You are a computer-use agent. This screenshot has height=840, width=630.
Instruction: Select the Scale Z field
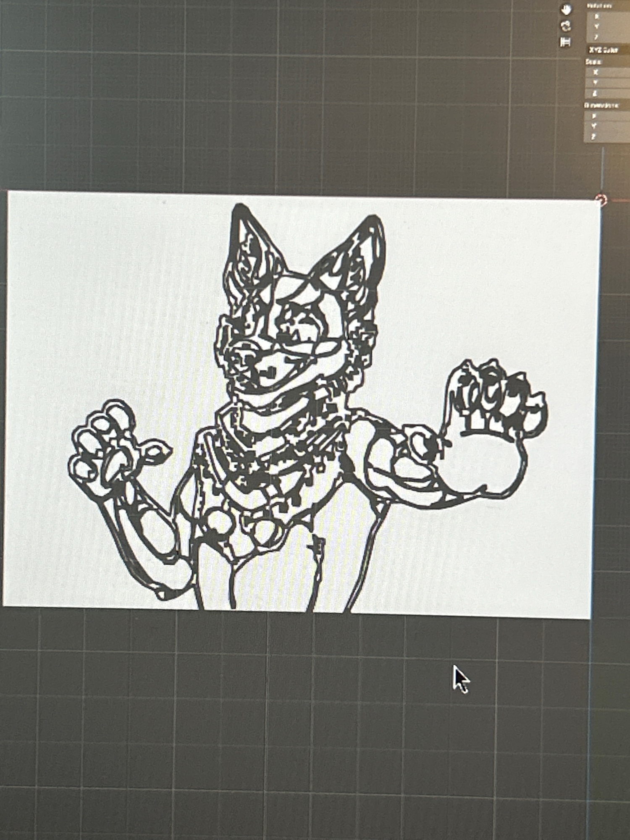pyautogui.click(x=609, y=93)
